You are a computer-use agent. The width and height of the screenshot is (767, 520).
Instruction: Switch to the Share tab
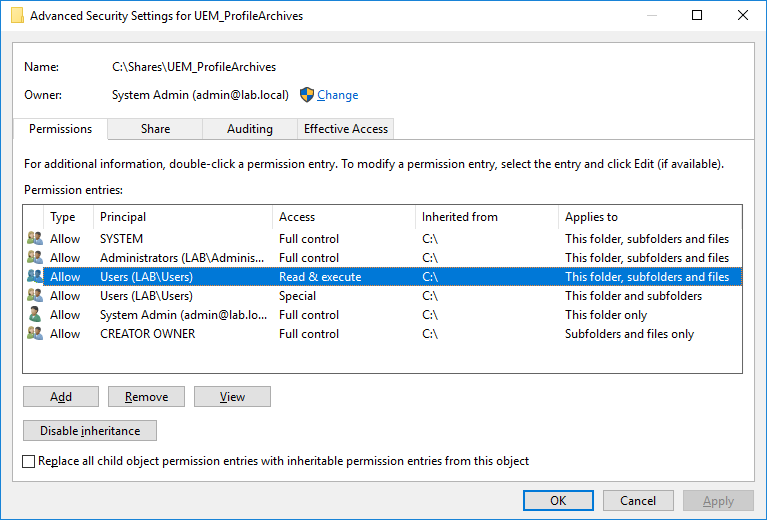point(155,129)
